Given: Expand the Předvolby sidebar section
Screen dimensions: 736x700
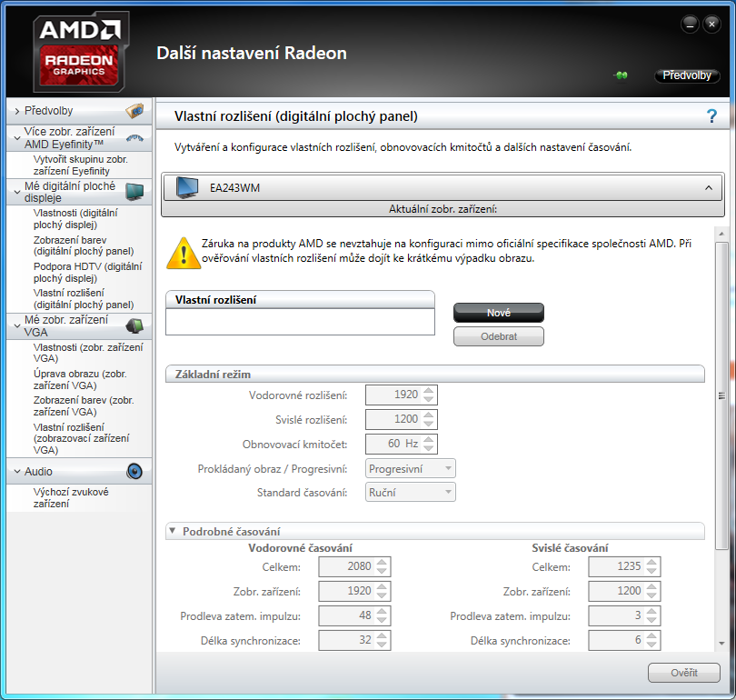Looking at the screenshot, I should (16, 111).
